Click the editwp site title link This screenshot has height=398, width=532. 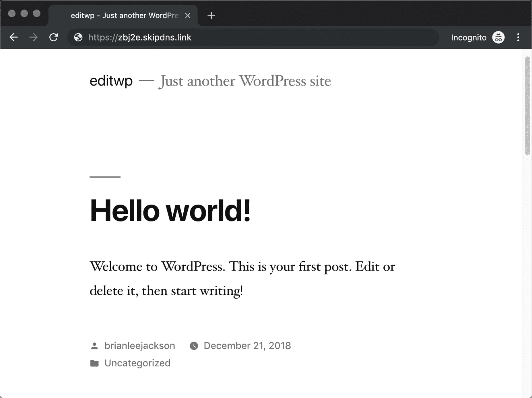(111, 81)
